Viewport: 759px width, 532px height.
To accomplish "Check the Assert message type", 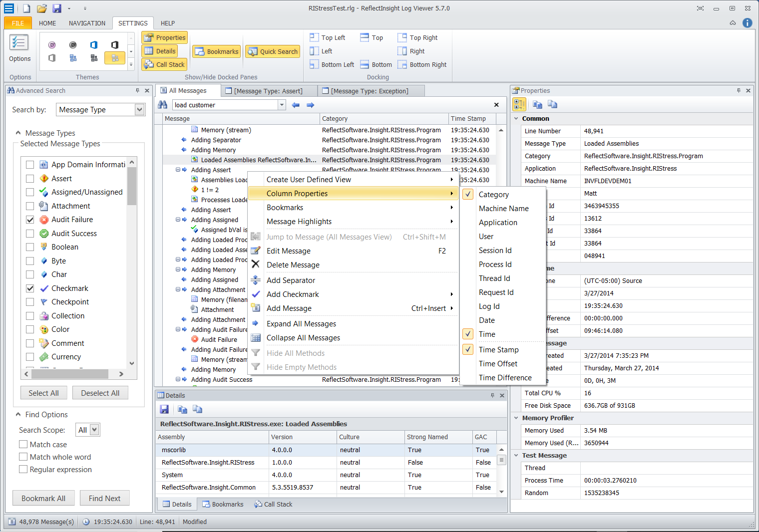I will [30, 178].
